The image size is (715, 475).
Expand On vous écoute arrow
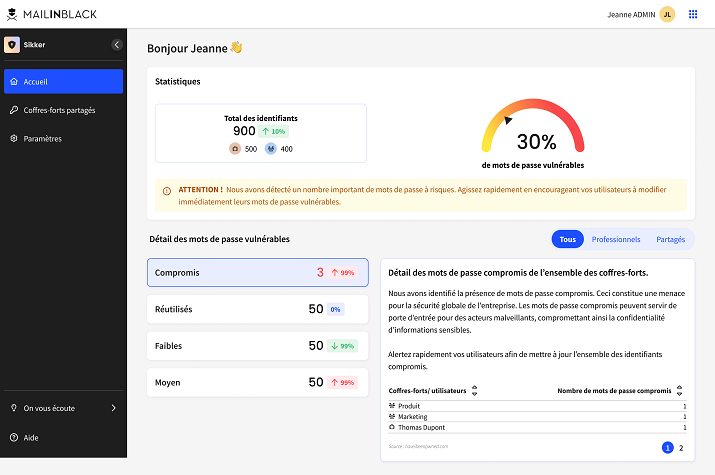(114, 408)
